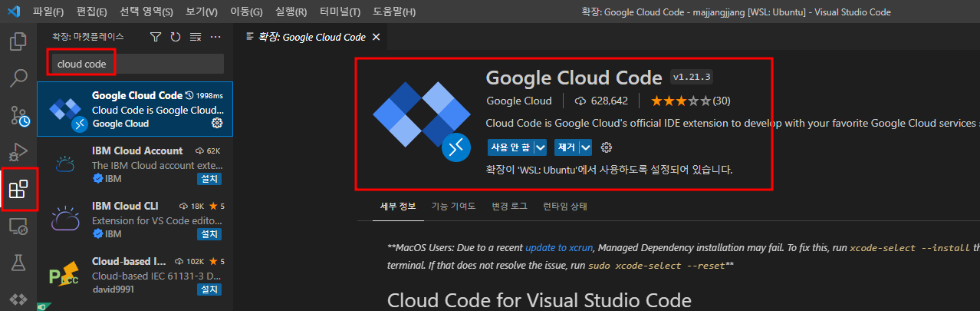Open the Search view in activity bar
Viewport: 980px width, 311px height.
pyautogui.click(x=18, y=78)
